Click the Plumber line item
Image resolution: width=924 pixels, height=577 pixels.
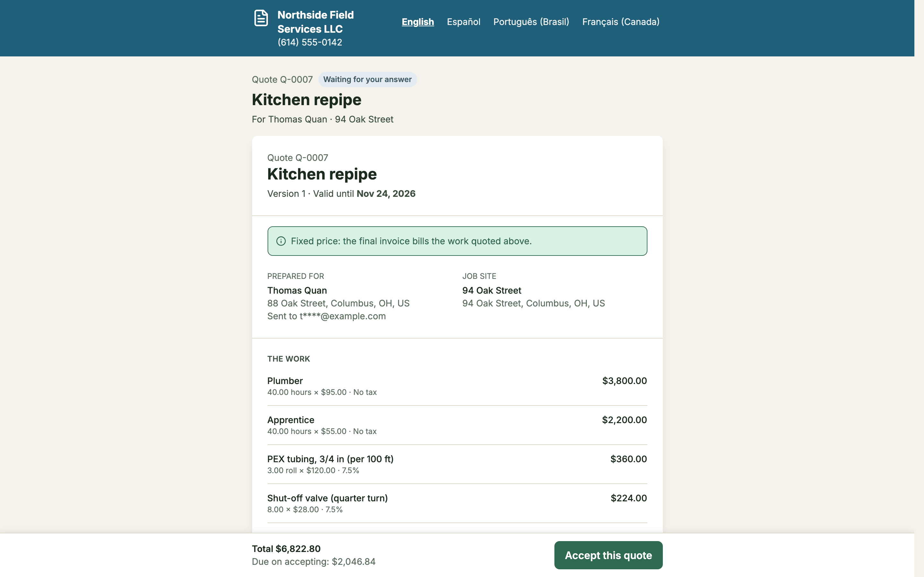(457, 386)
